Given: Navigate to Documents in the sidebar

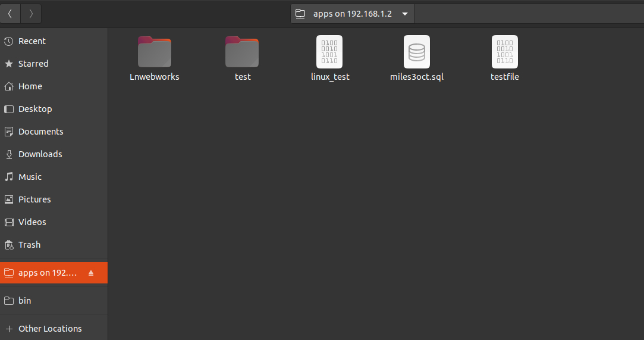Looking at the screenshot, I should pyautogui.click(x=40, y=132).
